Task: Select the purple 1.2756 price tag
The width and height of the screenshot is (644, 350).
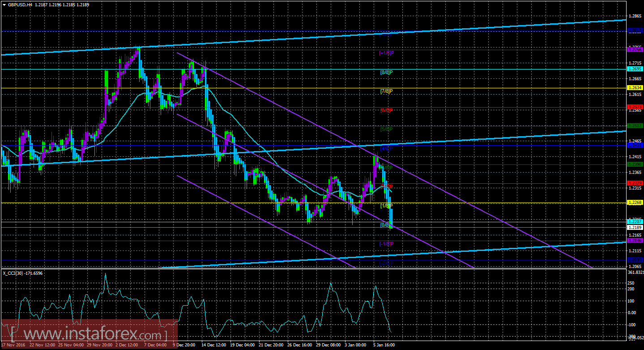Action: tap(635, 50)
